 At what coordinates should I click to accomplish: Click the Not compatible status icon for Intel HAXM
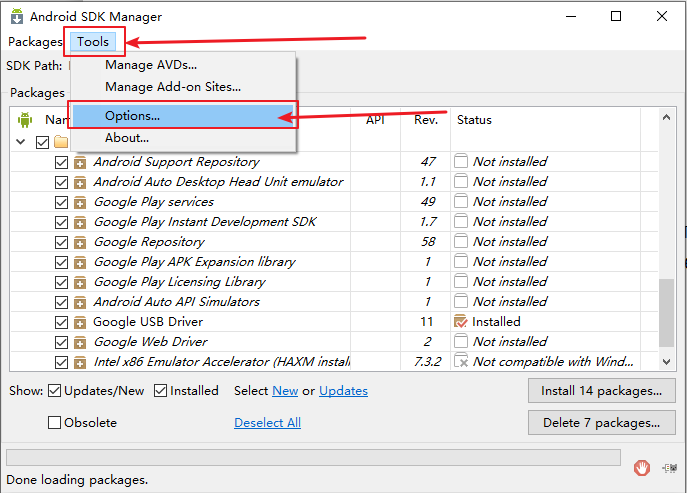click(461, 360)
